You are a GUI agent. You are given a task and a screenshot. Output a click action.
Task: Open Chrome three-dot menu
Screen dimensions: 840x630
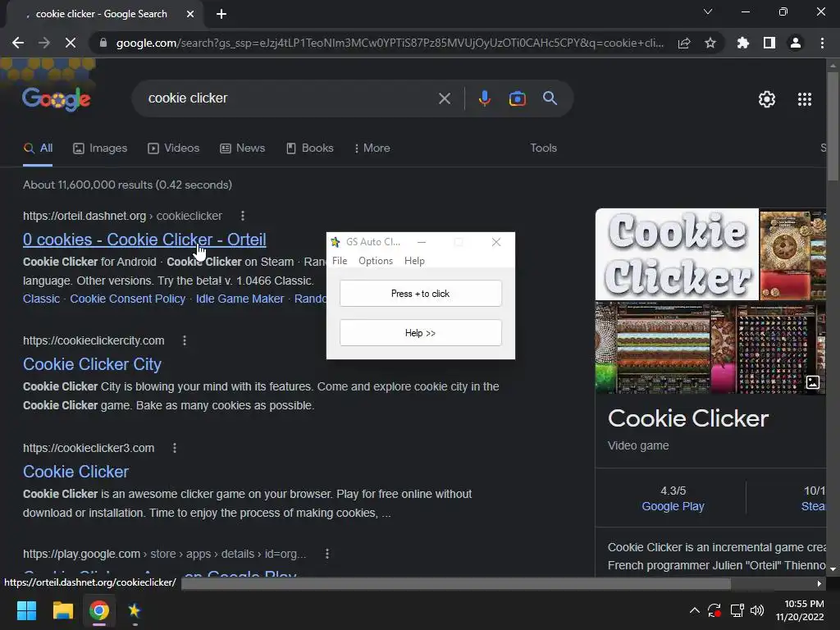(822, 43)
